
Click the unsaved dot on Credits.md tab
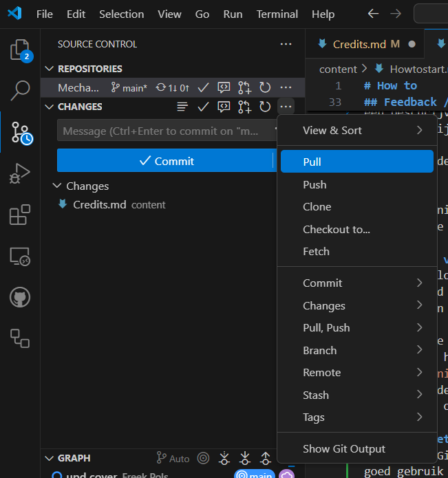click(x=412, y=44)
